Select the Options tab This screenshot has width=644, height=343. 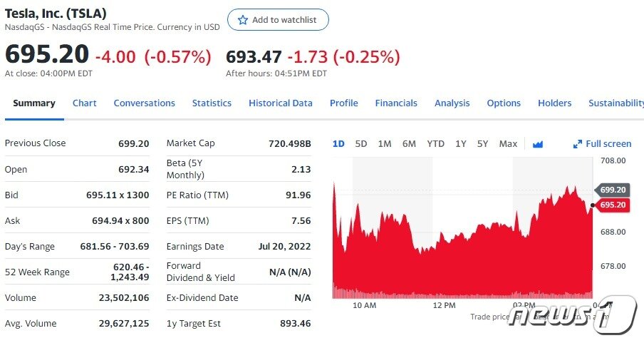click(504, 103)
